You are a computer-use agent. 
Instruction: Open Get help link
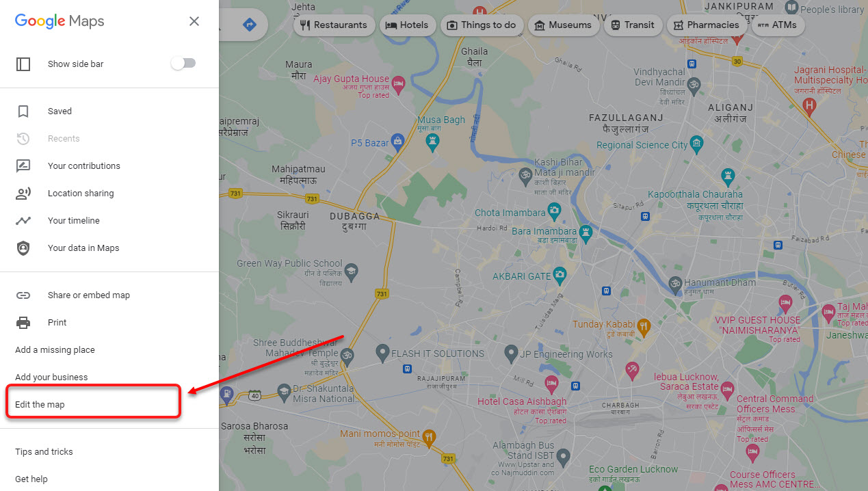click(x=31, y=479)
